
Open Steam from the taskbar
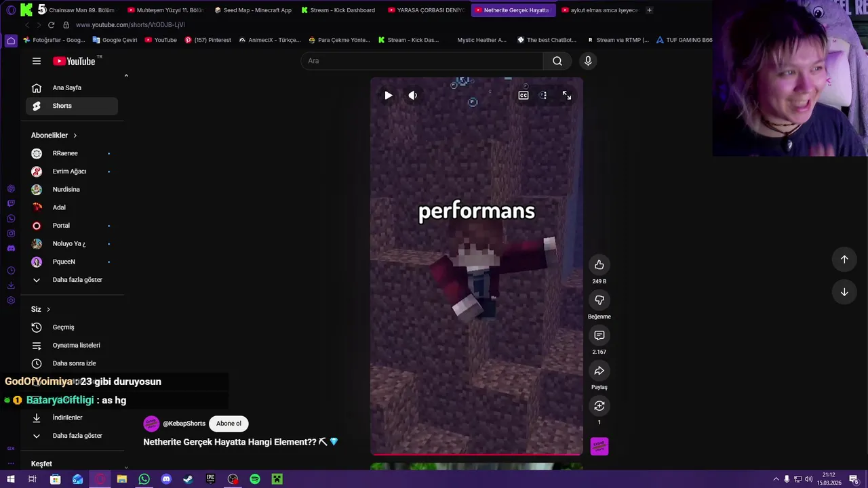(x=188, y=479)
